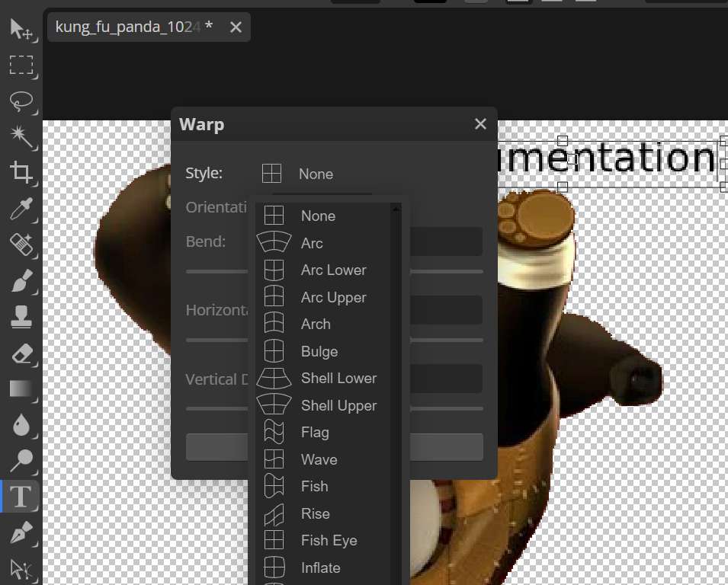Choose the Inflate warp style

322,567
